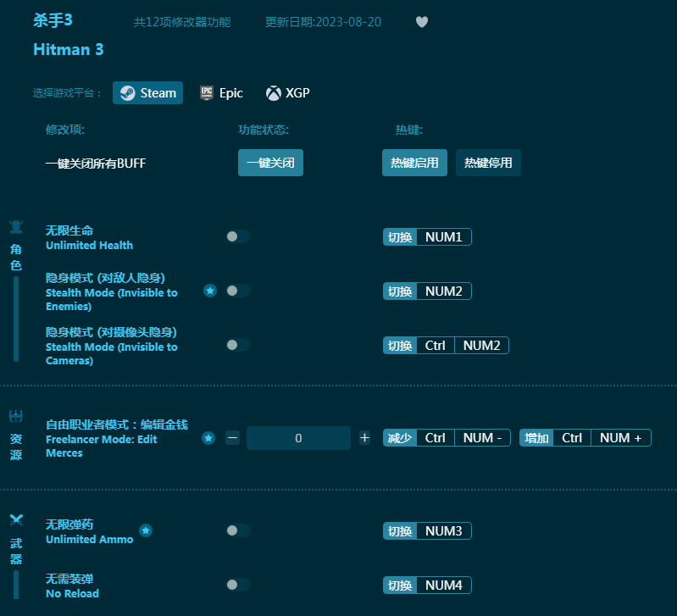Click NUM - key of decrease hotkey
Image resolution: width=677 pixels, height=616 pixels.
482,438
